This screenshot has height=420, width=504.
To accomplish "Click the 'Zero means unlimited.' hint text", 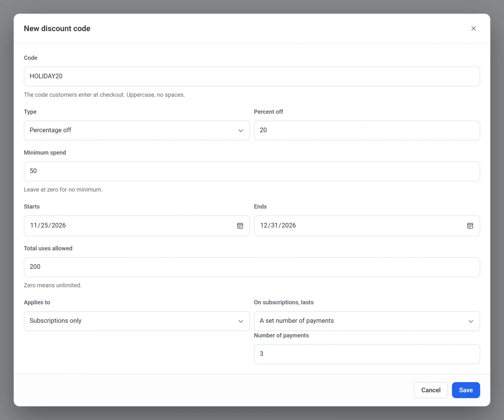I will 53,285.
